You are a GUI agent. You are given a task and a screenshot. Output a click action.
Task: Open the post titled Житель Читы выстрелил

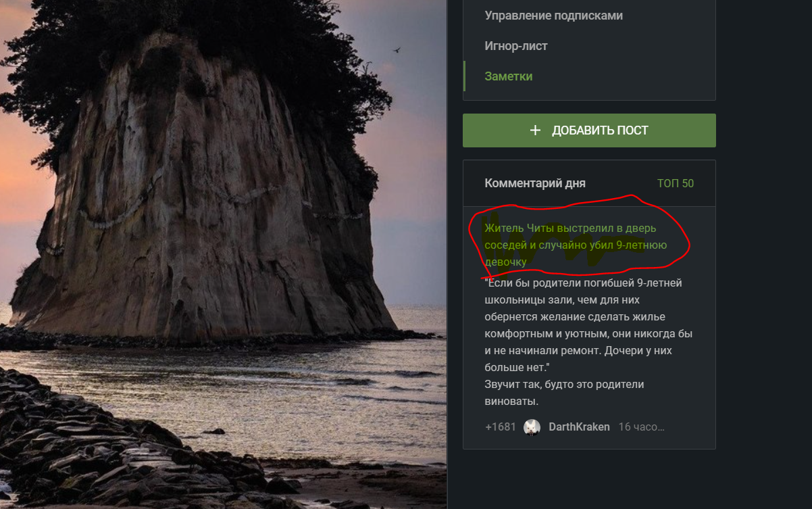pyautogui.click(x=576, y=245)
